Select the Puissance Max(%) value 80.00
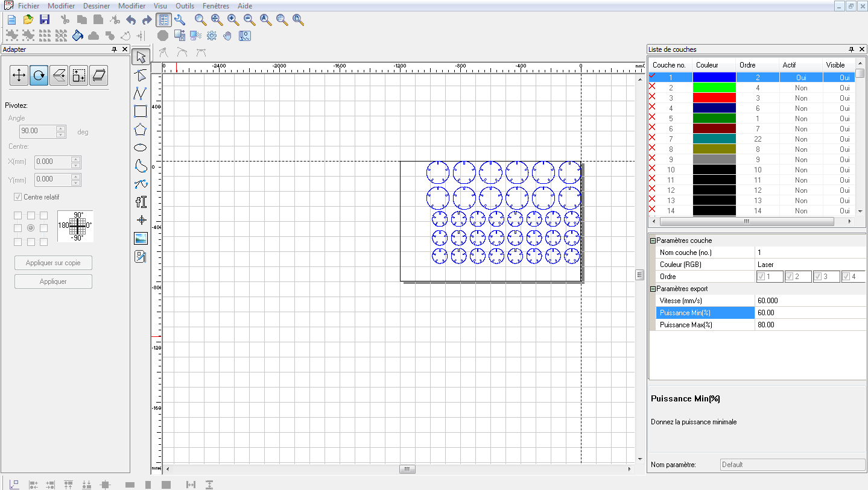Screen dimensions: 868x490 point(810,325)
